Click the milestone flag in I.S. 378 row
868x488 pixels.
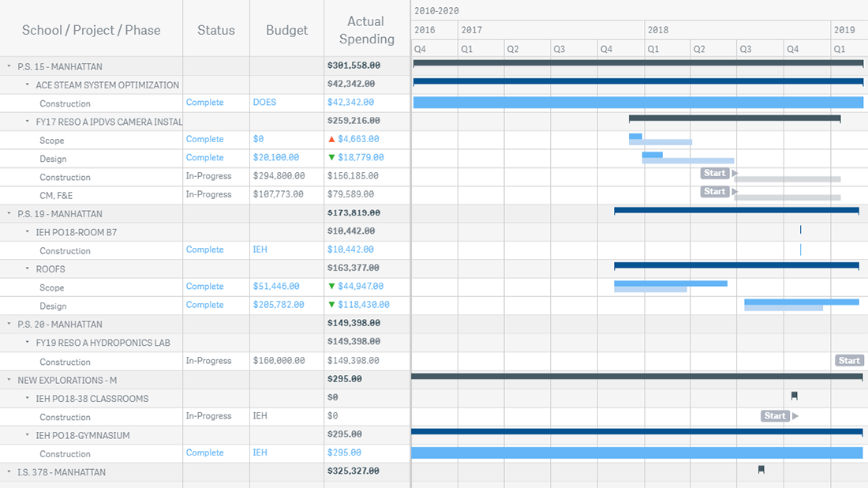(x=761, y=470)
